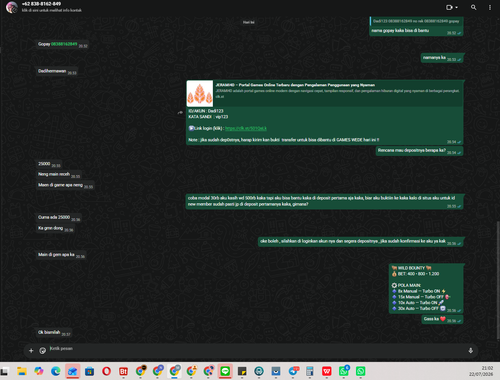Open Sticky Notes from the taskbar
The width and height of the screenshot is (500, 380).
[242, 371]
